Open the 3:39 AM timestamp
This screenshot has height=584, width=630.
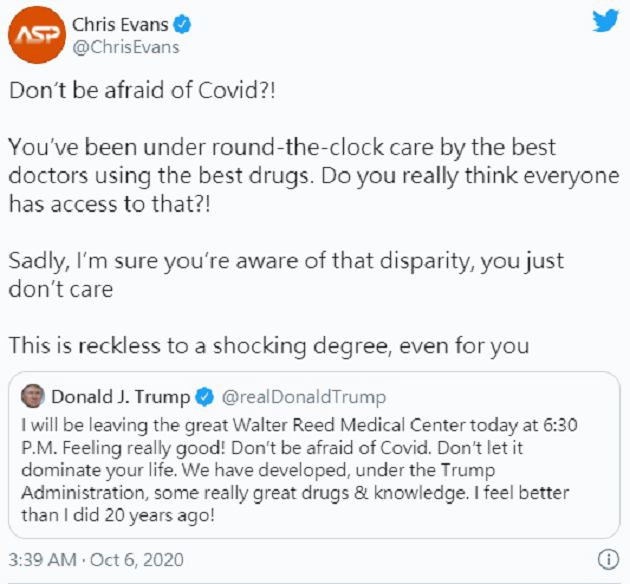[x=43, y=559]
